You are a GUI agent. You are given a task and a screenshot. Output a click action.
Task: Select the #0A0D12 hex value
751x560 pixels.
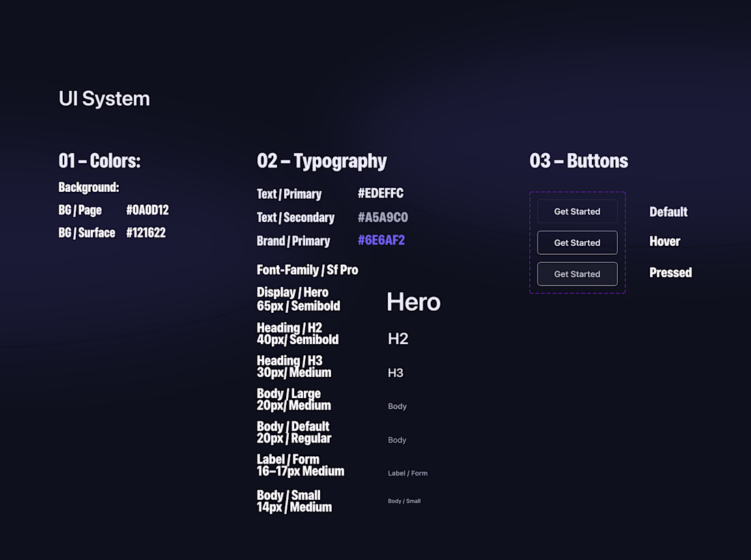coord(147,210)
